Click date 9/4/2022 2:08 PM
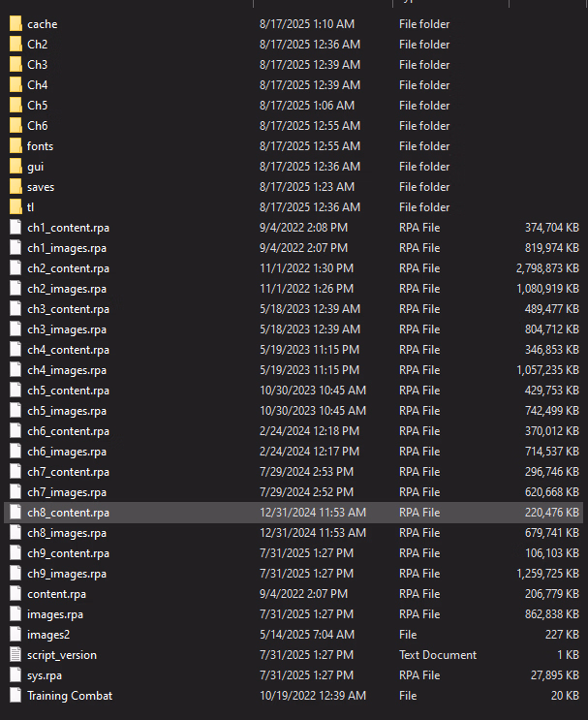 303,228
